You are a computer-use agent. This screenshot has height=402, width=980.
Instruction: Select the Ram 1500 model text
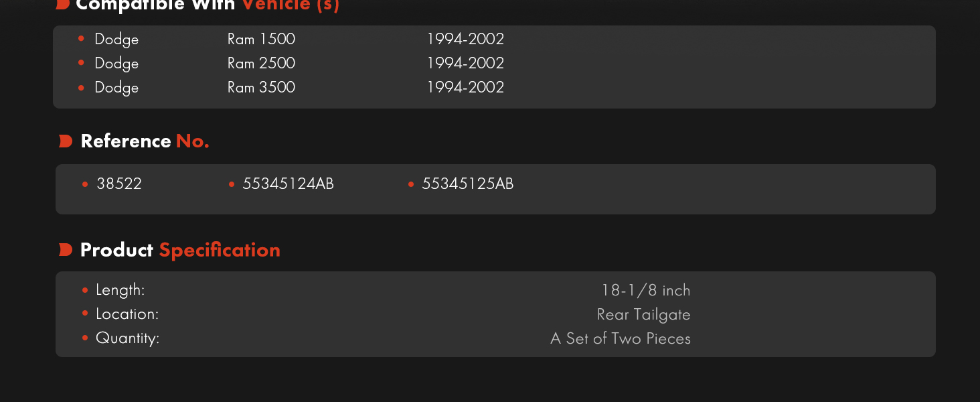[261, 40]
